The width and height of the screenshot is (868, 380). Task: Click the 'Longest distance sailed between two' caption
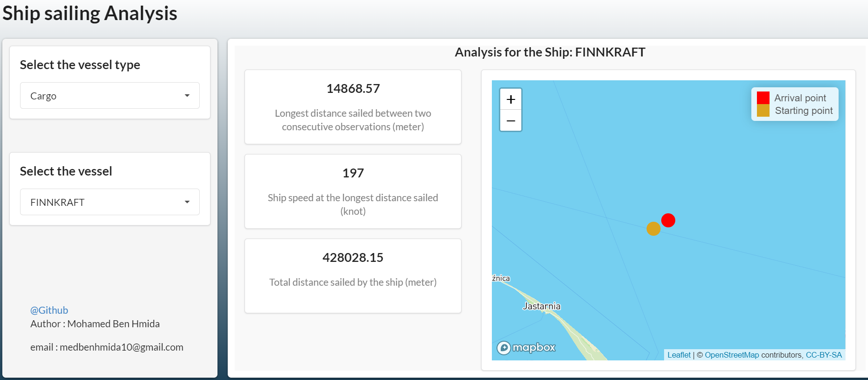[x=353, y=120]
